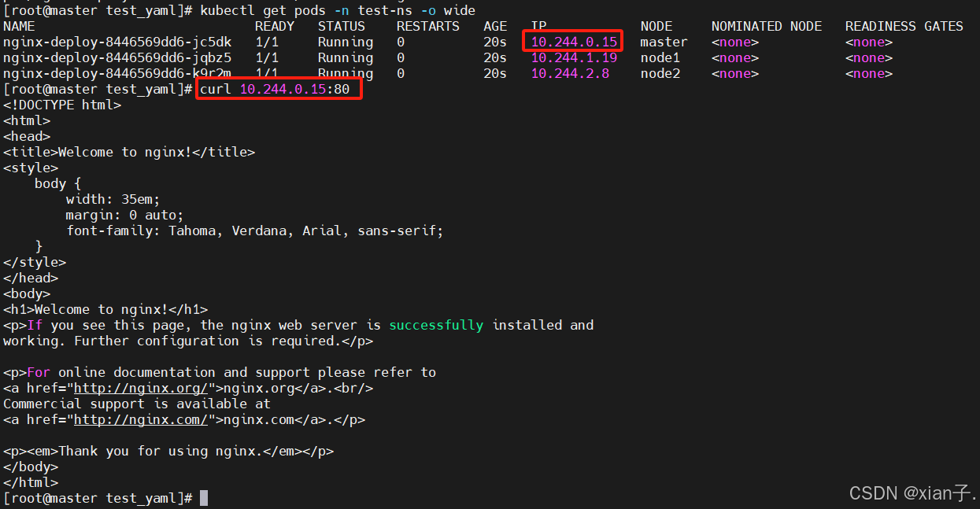Image resolution: width=980 pixels, height=509 pixels.
Task: Click node value node1
Action: click(x=660, y=57)
